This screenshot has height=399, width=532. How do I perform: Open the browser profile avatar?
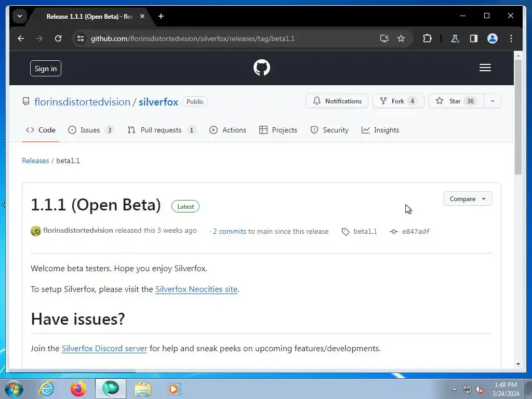point(493,38)
